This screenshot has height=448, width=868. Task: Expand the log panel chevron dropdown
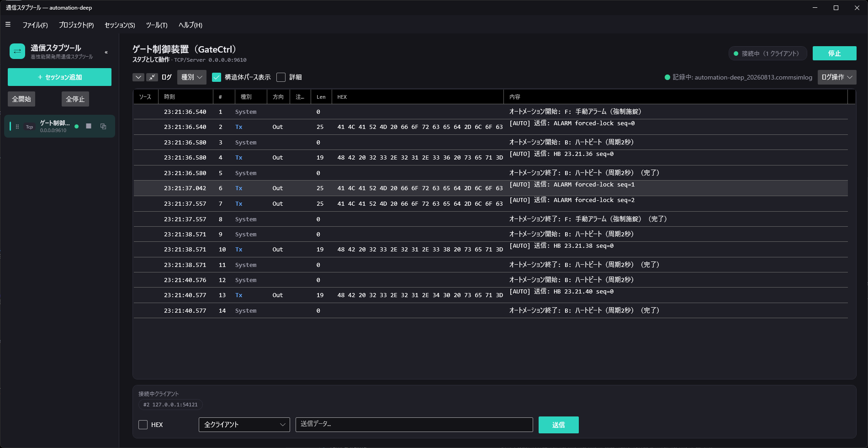click(138, 77)
